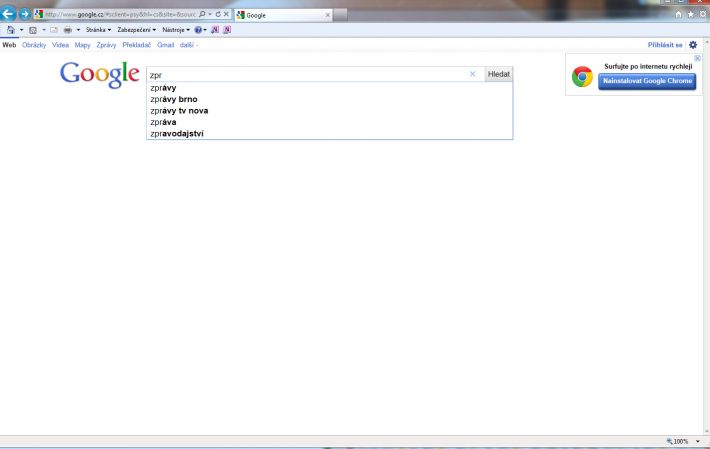
Task: Click the Home toolbar icon in command bar
Action: click(x=10, y=30)
